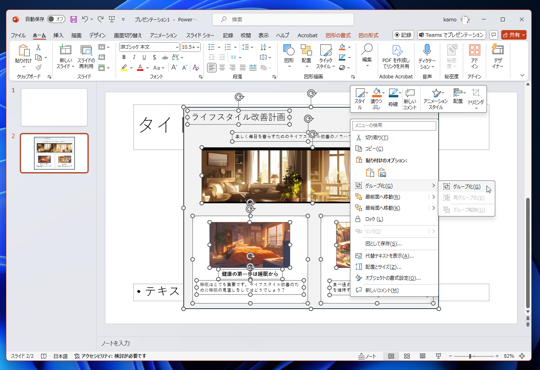540x370 pixels.
Task: Click the Decrease Font Size icon
Action: coord(185,68)
